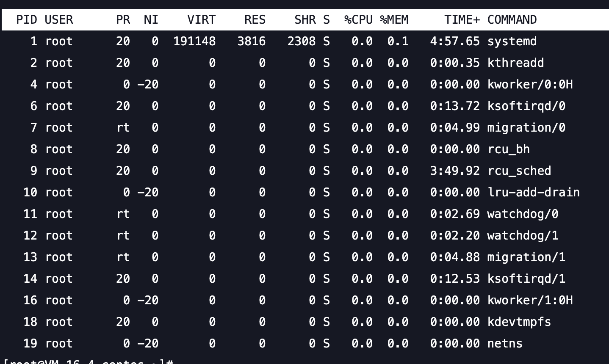609x364 pixels.
Task: Select the kworker/1:0H process name
Action: 530,301
